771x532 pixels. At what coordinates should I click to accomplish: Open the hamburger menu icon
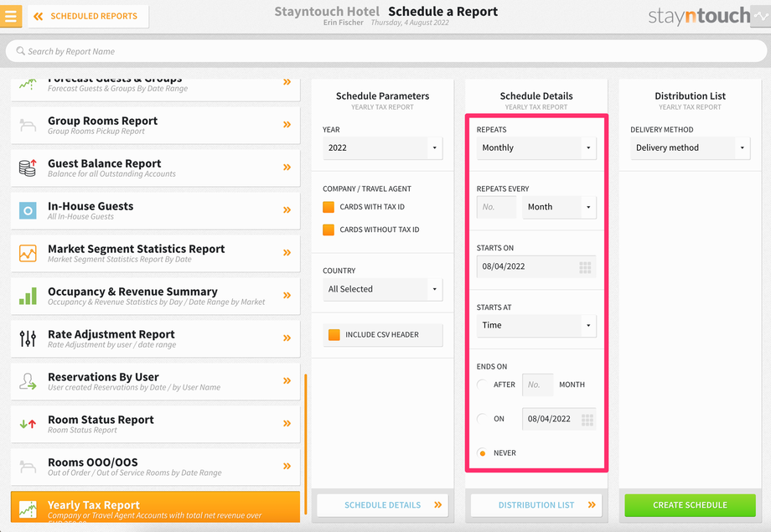(11, 16)
